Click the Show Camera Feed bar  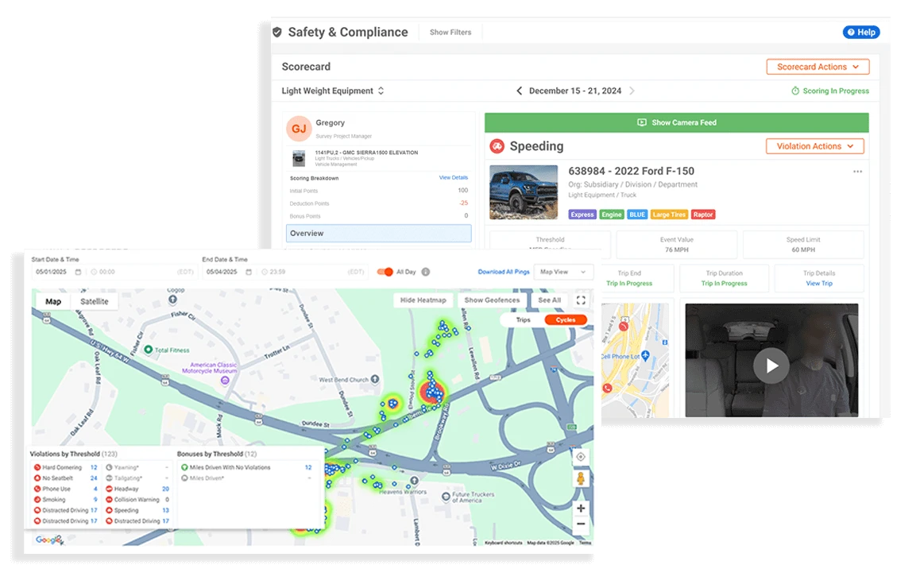(676, 123)
